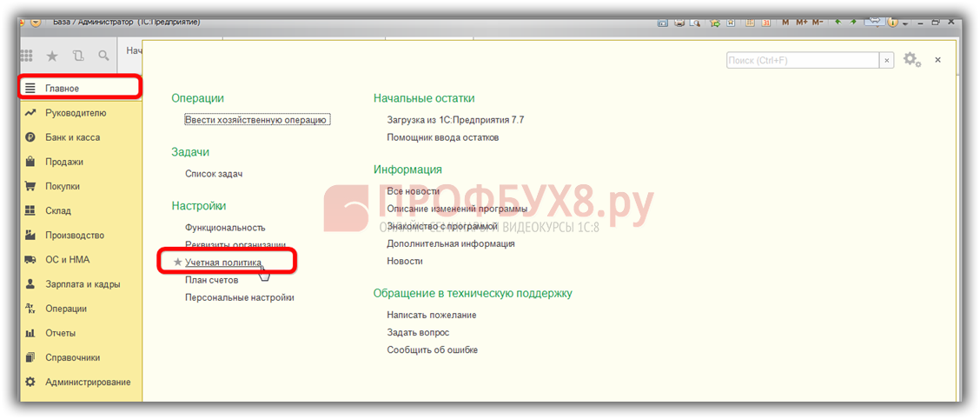Open the Учетная политика link

pos(223,263)
